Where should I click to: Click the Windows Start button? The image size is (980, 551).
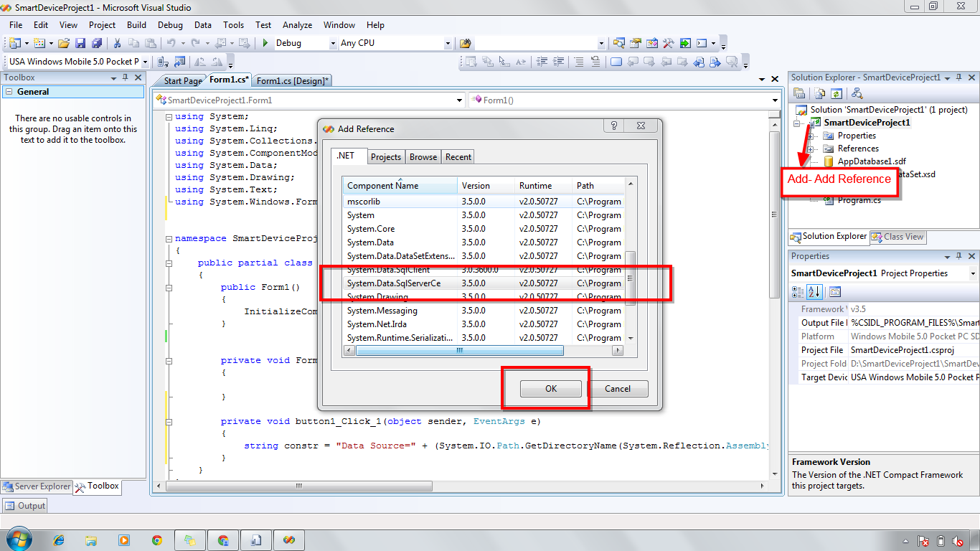(x=19, y=539)
